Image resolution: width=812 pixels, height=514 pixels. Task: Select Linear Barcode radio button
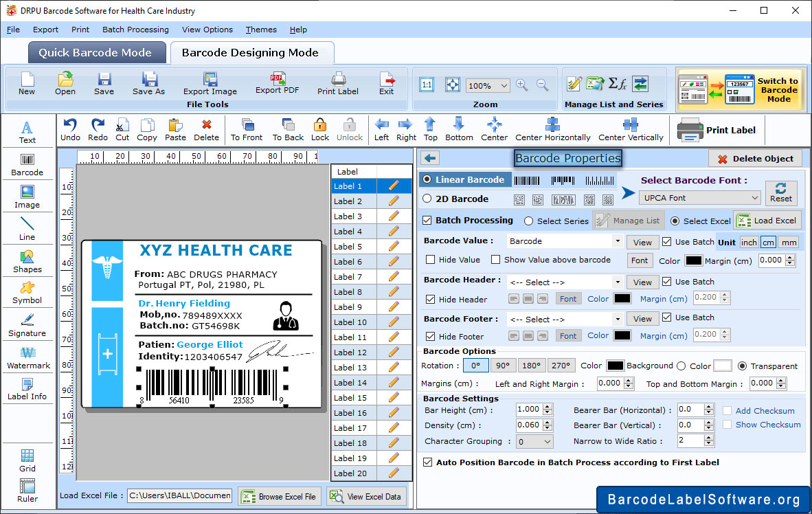[x=427, y=179]
